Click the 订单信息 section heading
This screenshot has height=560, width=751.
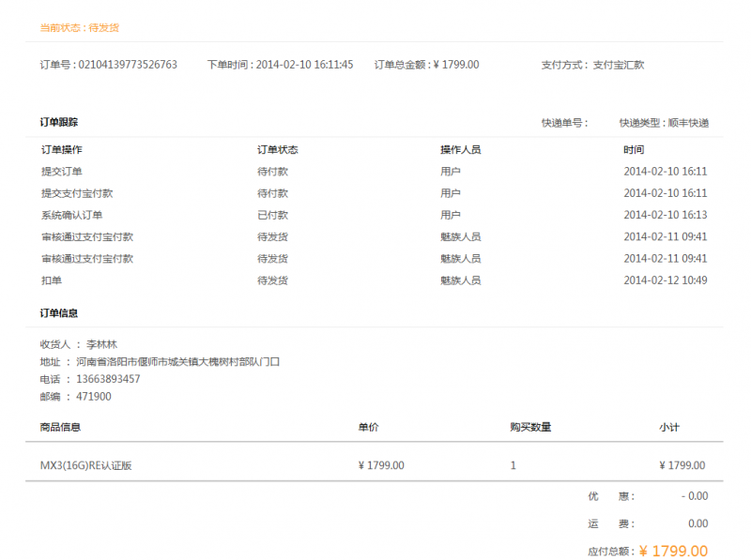tap(59, 313)
